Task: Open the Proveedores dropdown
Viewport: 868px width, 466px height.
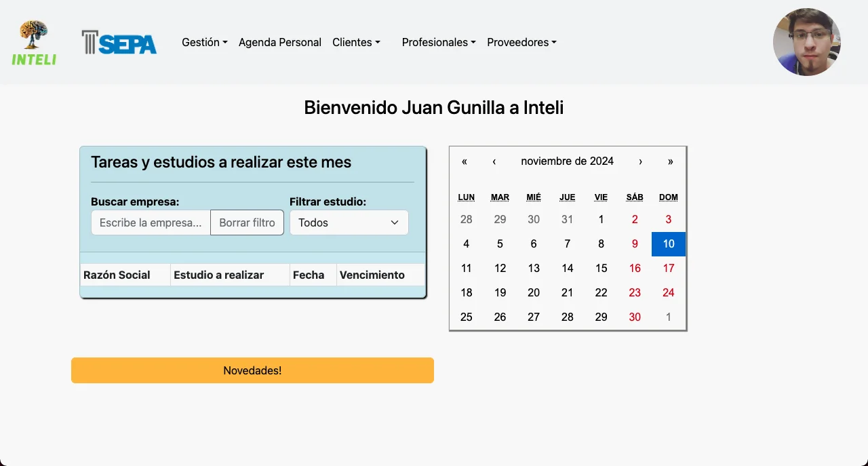Action: tap(521, 42)
